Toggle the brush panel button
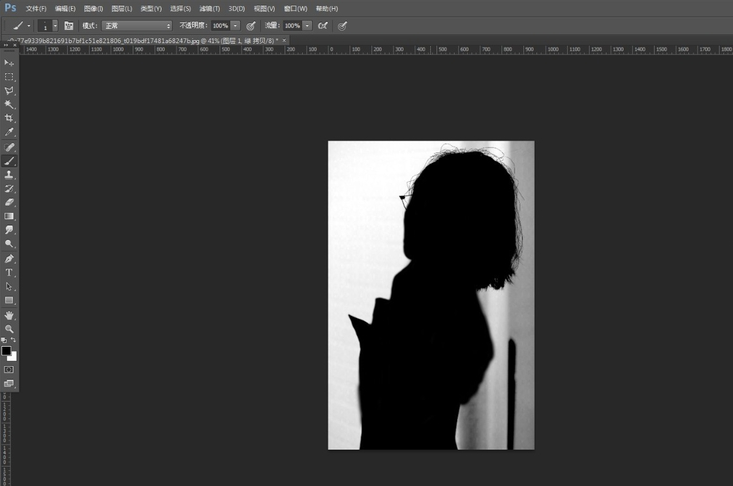The height and width of the screenshot is (486, 733). (x=69, y=25)
